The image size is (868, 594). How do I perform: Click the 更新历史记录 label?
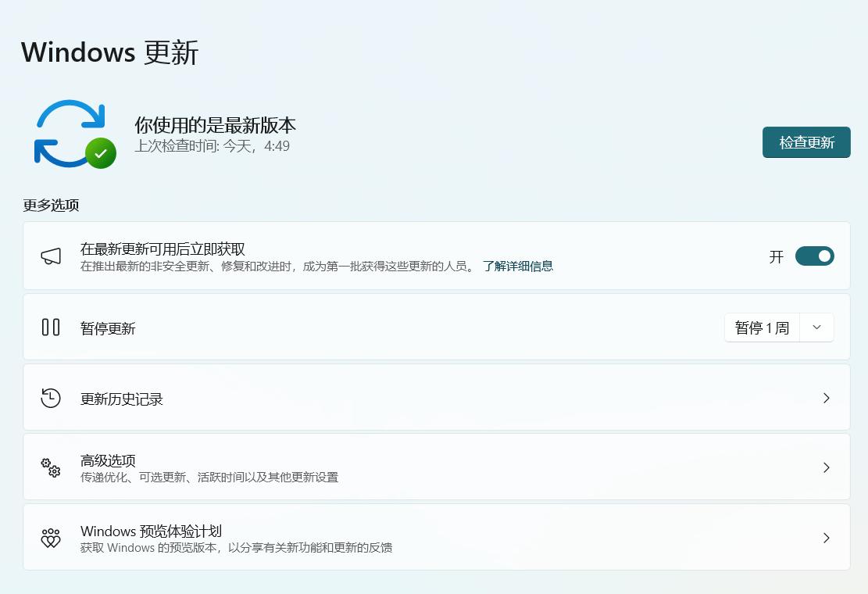121,399
